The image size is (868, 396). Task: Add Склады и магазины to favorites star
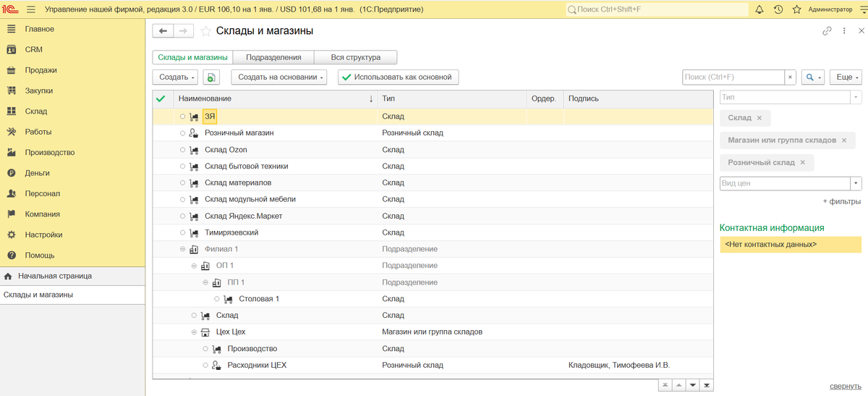click(x=205, y=31)
